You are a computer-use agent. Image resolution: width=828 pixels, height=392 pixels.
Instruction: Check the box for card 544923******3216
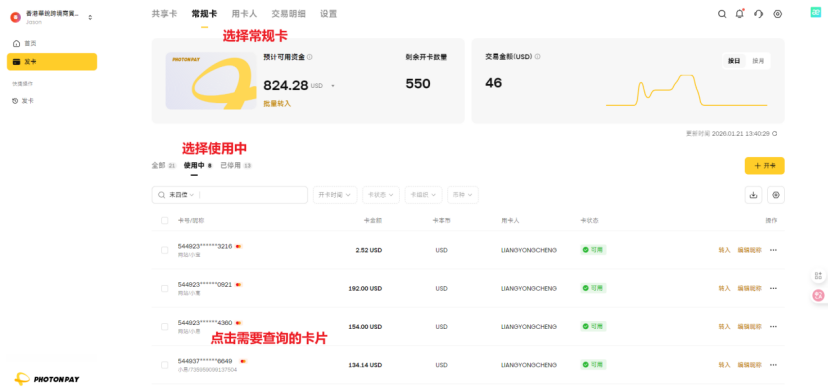(165, 250)
